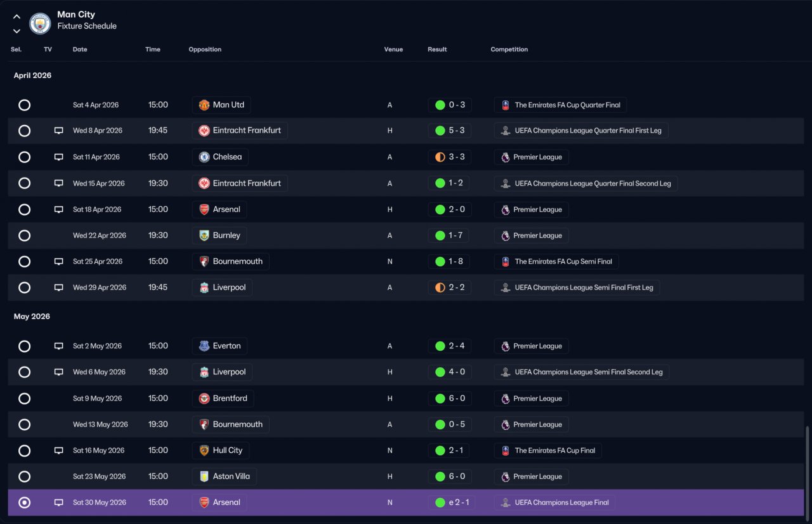
Task: Go to next team with down chevron
Action: (16, 30)
